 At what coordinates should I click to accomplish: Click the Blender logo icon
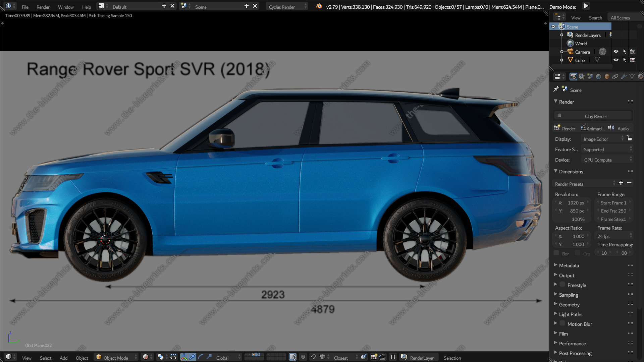point(319,6)
